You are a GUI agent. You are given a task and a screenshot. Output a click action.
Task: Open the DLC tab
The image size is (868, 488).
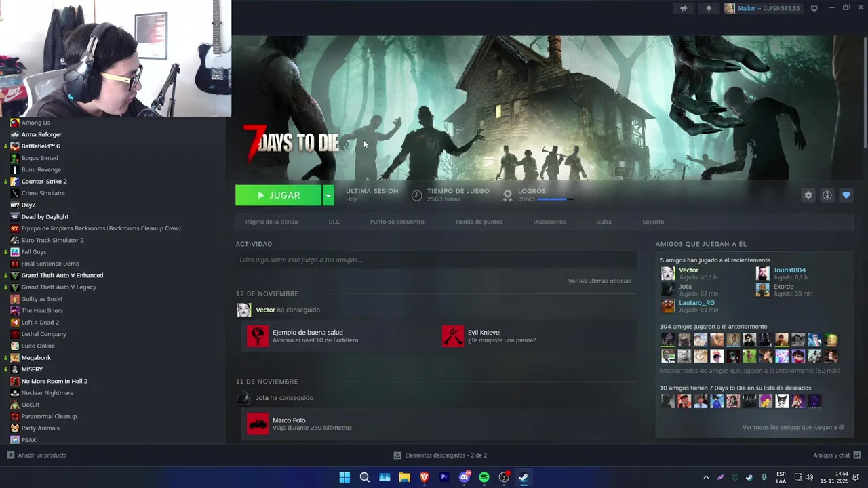[x=334, y=222]
